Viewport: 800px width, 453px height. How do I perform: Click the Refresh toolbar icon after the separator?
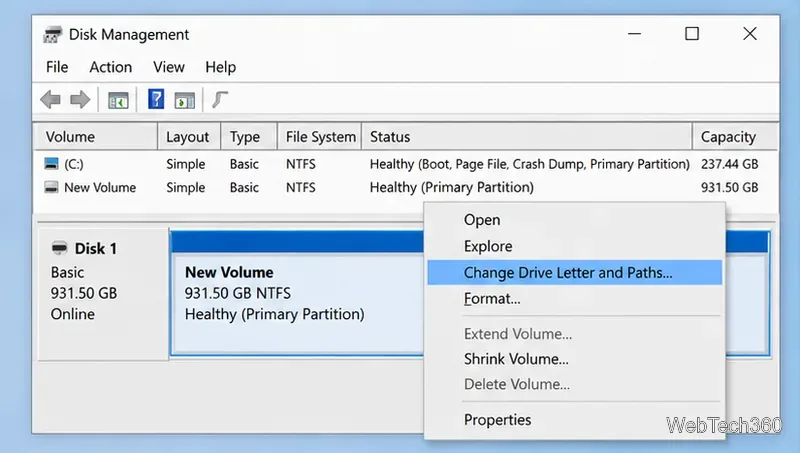click(x=220, y=99)
